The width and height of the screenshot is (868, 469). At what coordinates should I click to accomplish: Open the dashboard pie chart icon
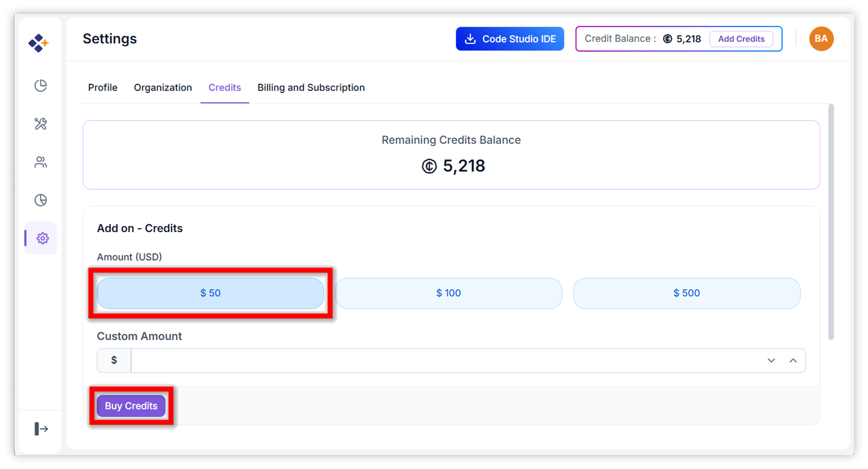41,86
